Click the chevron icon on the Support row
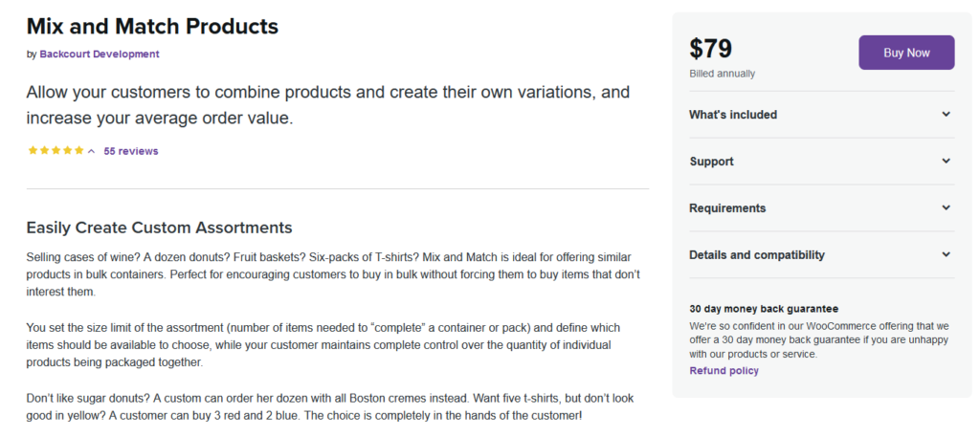This screenshot has height=436, width=980. 947,162
